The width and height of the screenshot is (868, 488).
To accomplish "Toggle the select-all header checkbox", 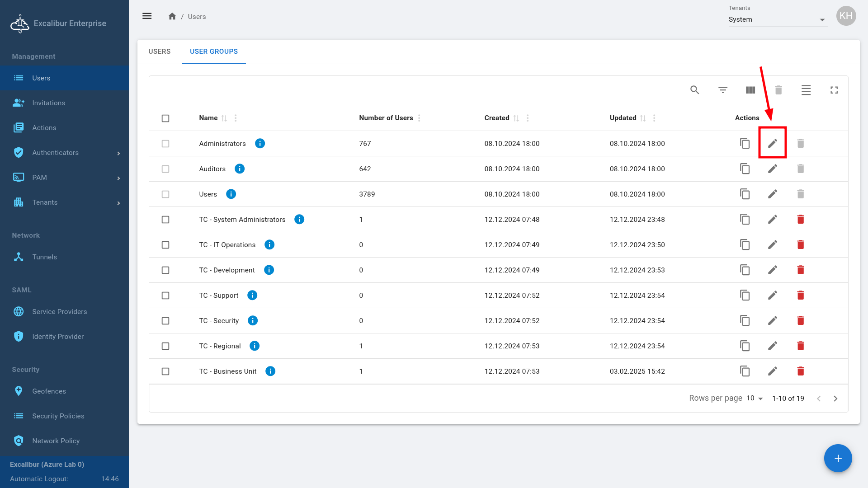I will (165, 118).
